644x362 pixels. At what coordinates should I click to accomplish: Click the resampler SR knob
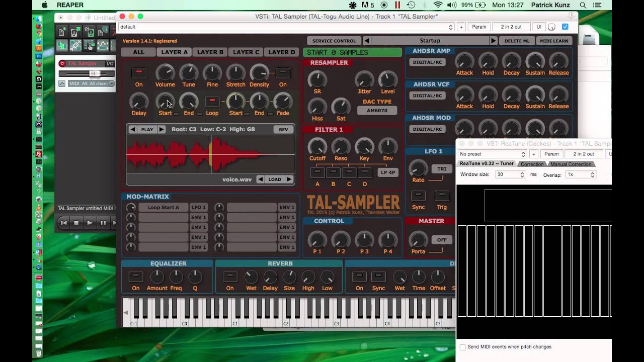[x=317, y=79]
